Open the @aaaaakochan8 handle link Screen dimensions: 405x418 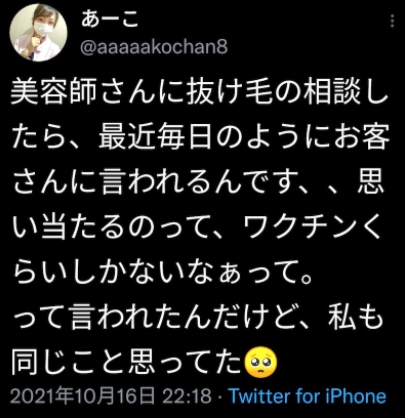click(x=154, y=47)
